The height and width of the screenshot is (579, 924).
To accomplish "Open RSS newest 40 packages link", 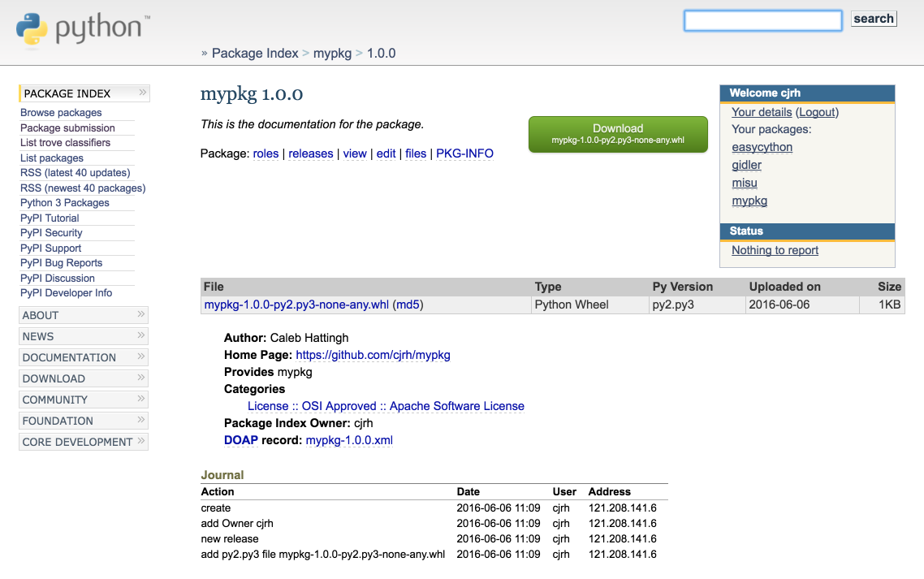I will pyautogui.click(x=83, y=188).
